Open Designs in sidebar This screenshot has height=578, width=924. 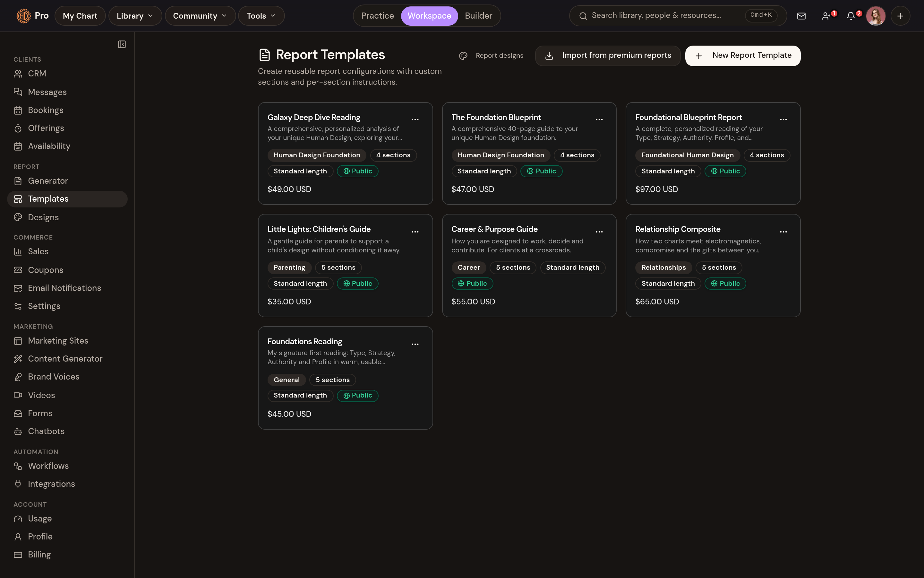pyautogui.click(x=67, y=217)
